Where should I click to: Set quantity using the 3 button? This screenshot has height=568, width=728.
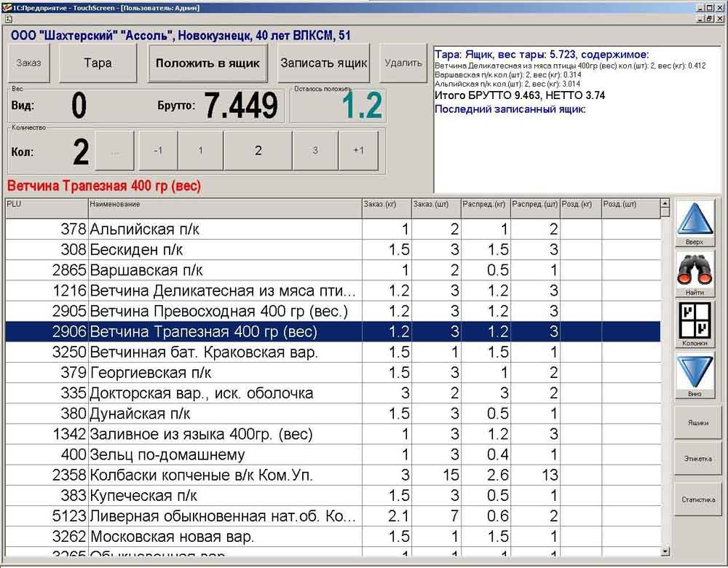(315, 151)
